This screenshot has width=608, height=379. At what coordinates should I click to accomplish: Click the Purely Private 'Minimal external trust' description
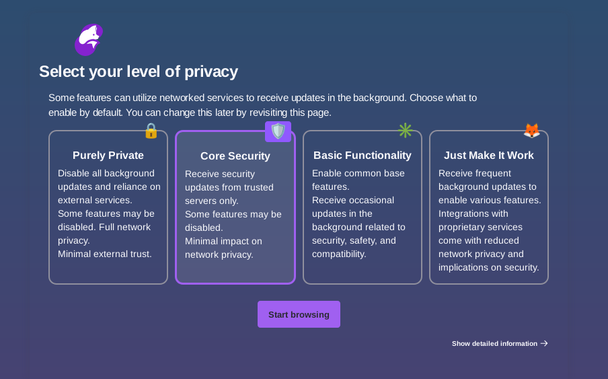coord(105,254)
